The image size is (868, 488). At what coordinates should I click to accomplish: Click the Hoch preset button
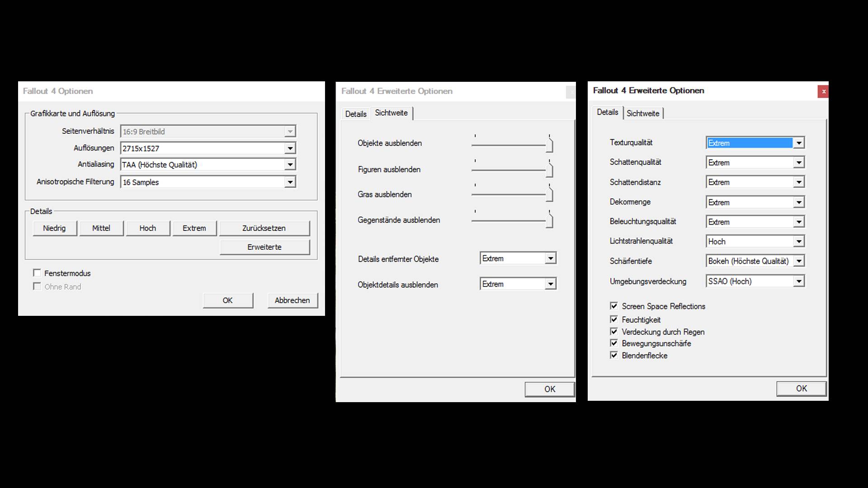(148, 228)
